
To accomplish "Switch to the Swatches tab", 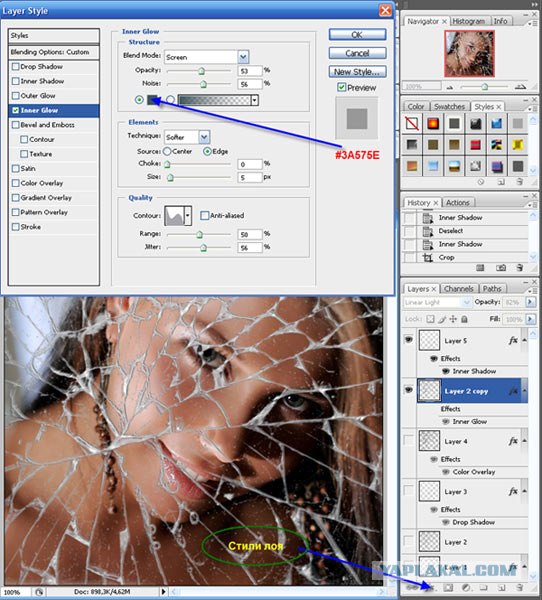I will pos(450,107).
